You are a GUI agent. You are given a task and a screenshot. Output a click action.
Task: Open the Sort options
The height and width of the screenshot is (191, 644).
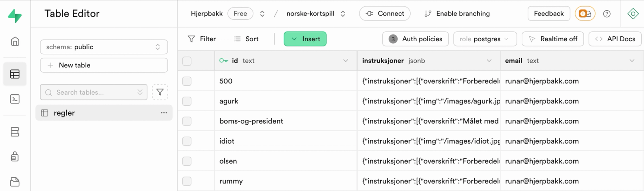[246, 39]
